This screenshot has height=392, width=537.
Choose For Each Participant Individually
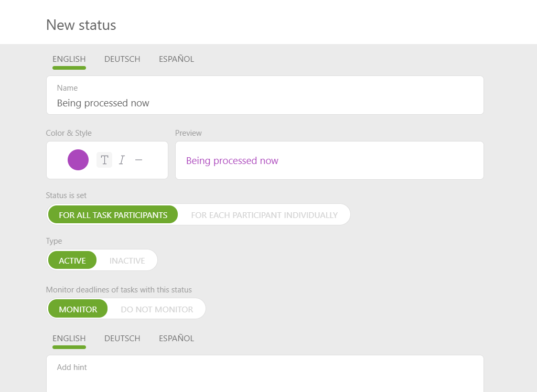pos(264,215)
